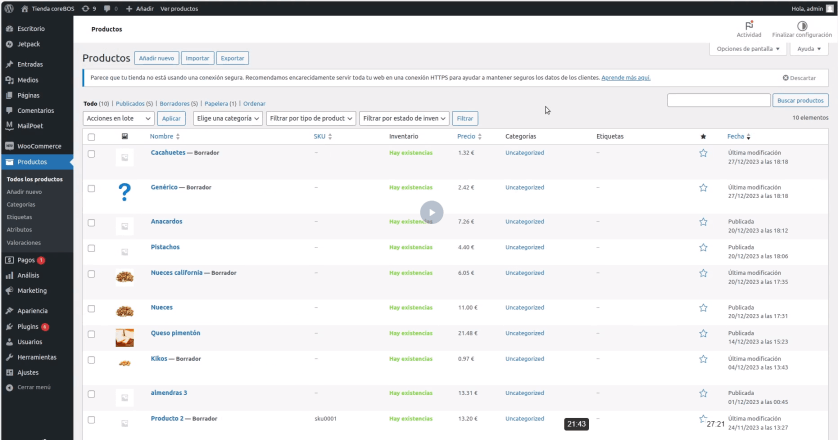This screenshot has width=838, height=440.
Task: Mark Cacahuetes product as featured with star
Action: click(703, 153)
